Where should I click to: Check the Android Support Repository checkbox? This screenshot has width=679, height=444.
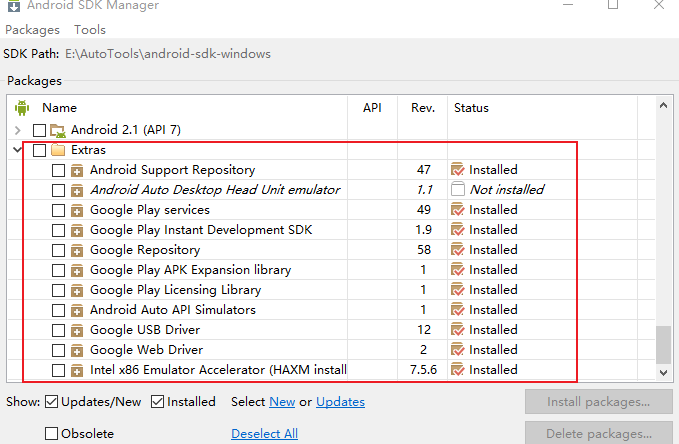click(x=58, y=170)
